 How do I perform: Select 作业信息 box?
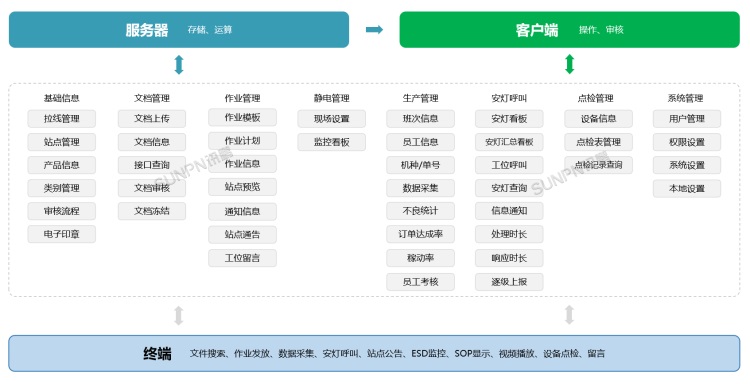[x=242, y=164]
